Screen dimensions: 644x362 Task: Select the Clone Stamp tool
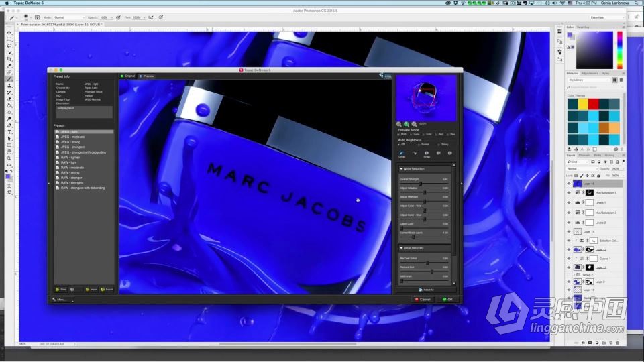point(9,86)
